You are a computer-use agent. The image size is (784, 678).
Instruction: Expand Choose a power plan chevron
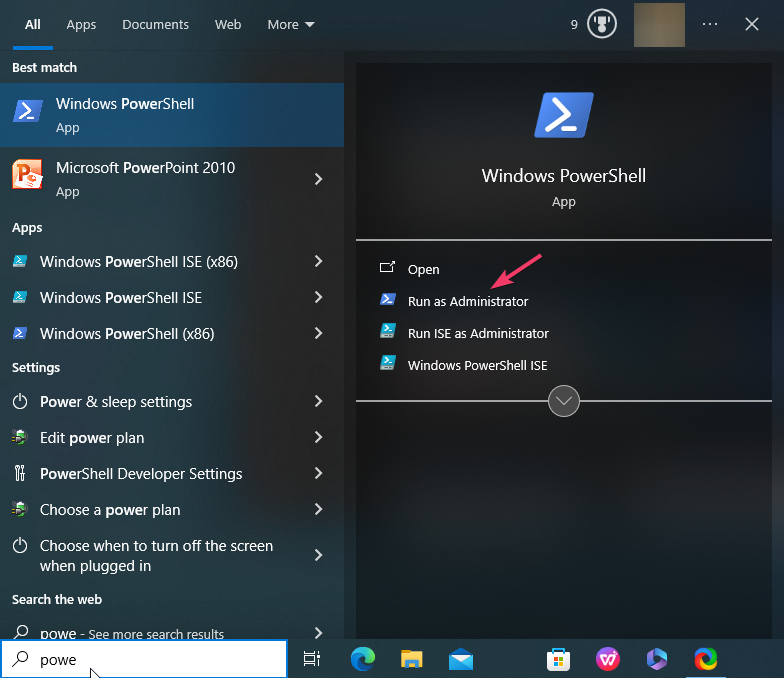pyautogui.click(x=318, y=509)
